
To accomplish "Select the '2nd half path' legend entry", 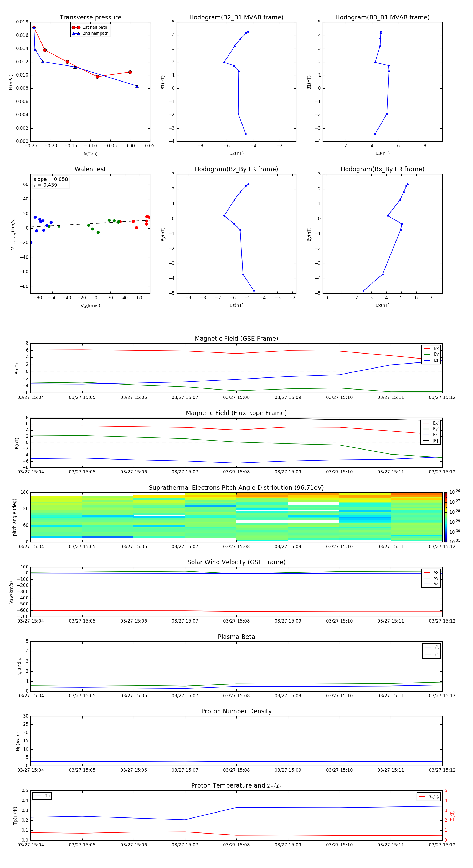I will [90, 33].
